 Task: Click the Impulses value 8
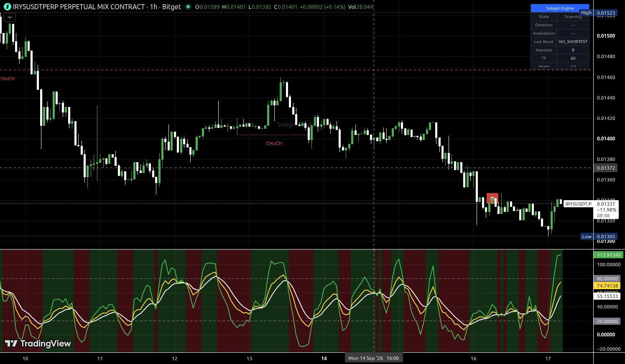(573, 50)
